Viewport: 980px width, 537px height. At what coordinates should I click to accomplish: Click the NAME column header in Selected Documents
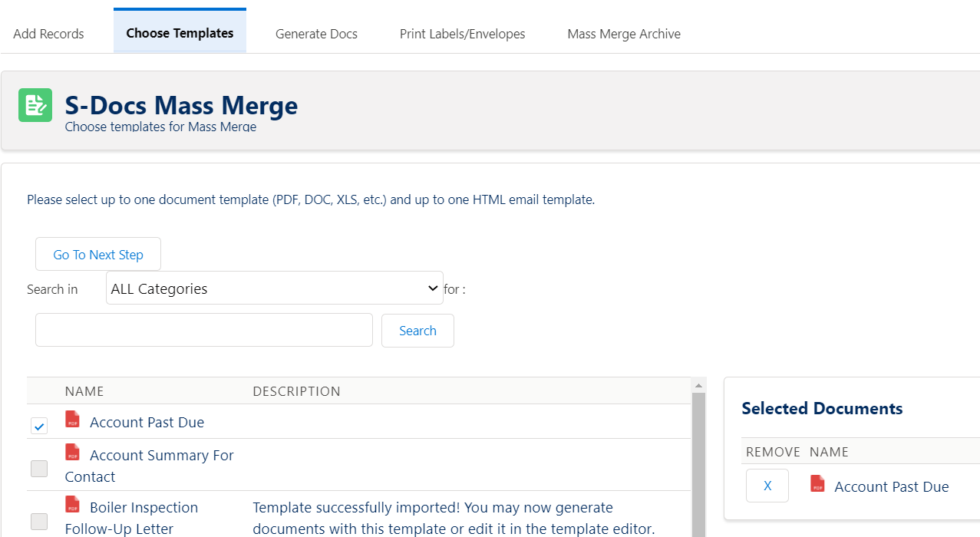coord(829,452)
